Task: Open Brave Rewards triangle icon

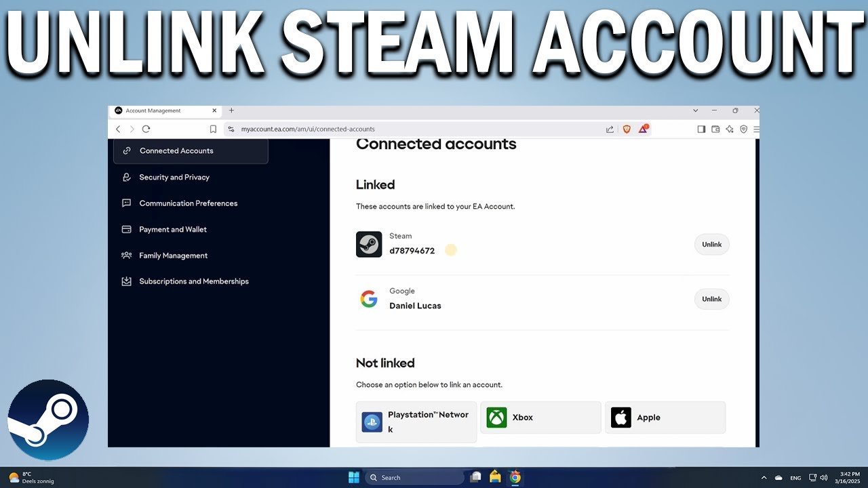Action: (x=643, y=129)
